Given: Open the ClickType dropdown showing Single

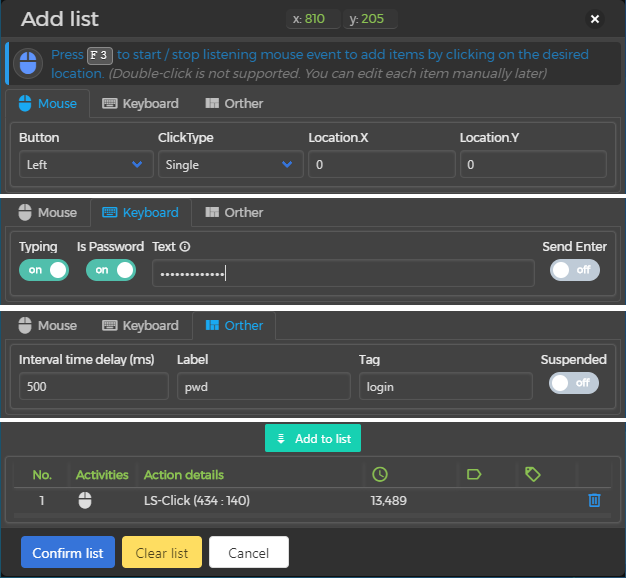Looking at the screenshot, I should click(x=231, y=164).
